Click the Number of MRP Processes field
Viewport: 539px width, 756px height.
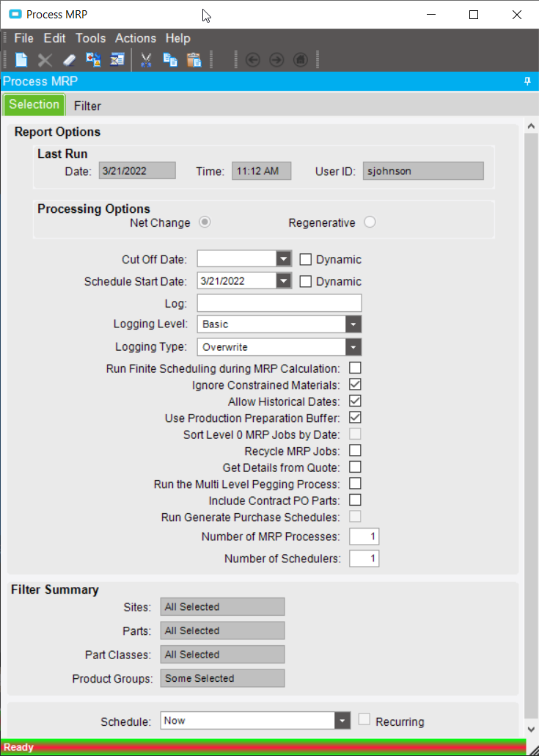click(x=364, y=537)
